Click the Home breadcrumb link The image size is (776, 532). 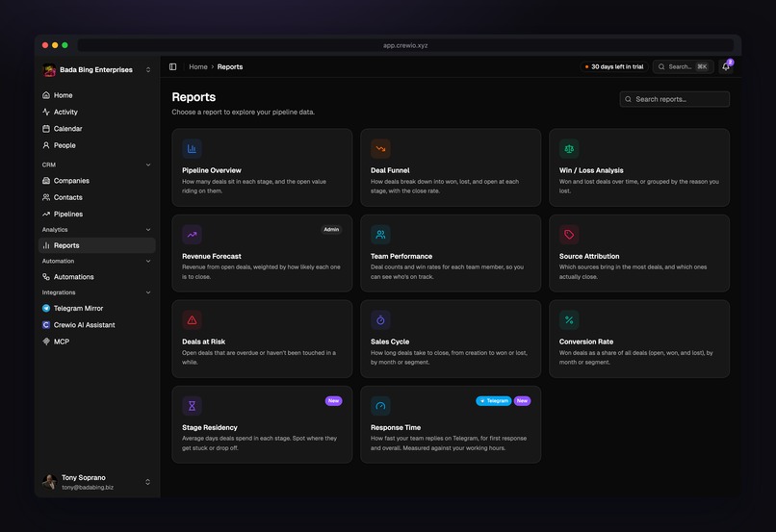coord(198,66)
